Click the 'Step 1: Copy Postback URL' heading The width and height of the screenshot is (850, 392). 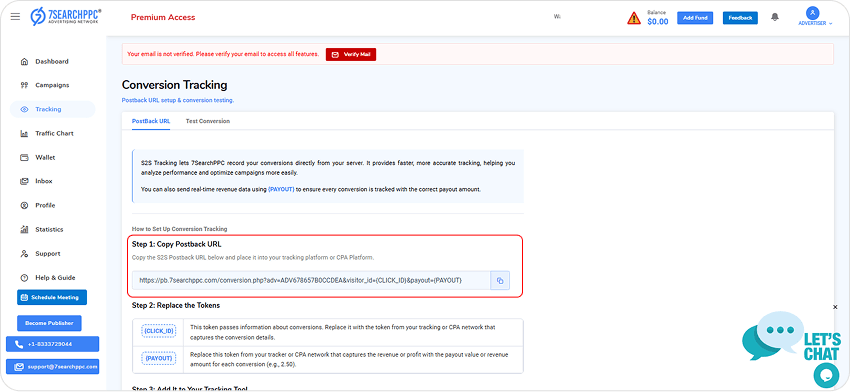pos(177,245)
